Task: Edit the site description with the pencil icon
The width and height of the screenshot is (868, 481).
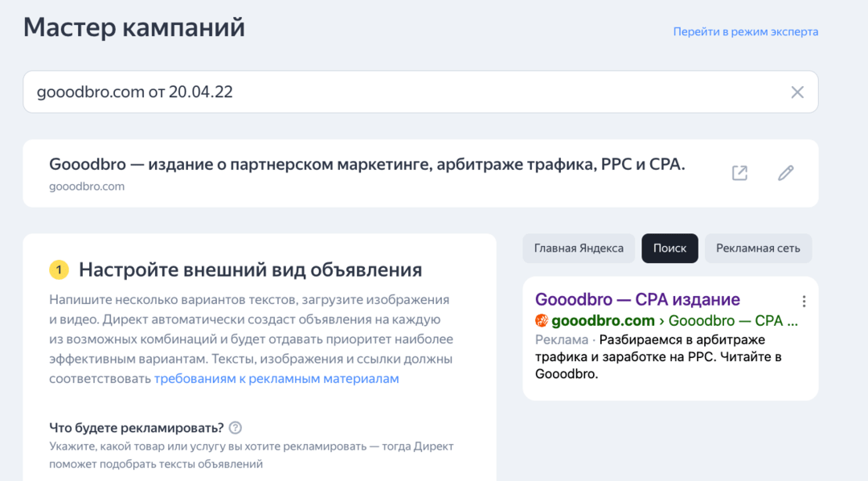Action: (786, 172)
